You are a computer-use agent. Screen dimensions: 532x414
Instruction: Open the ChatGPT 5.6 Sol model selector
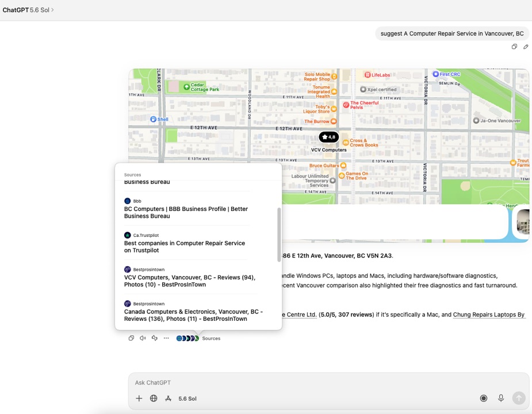(28, 10)
